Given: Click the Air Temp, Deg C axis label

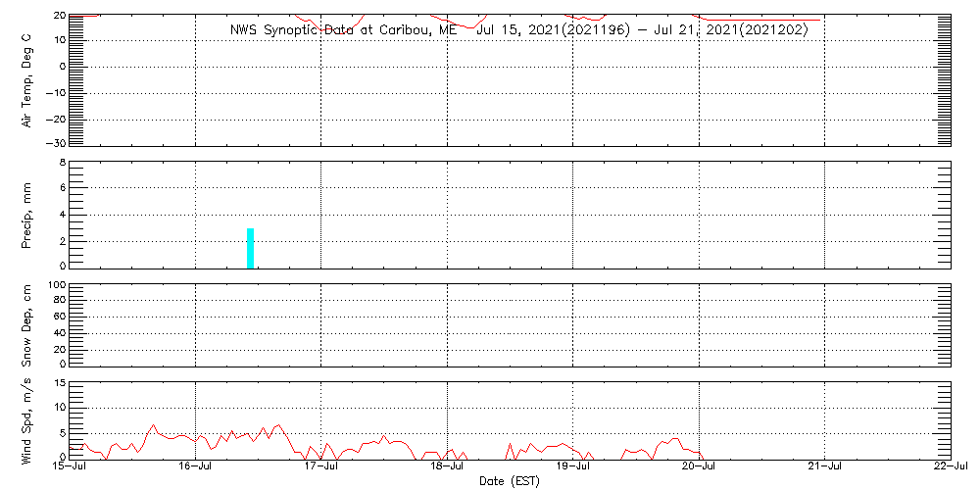Looking at the screenshot, I should pos(26,80).
